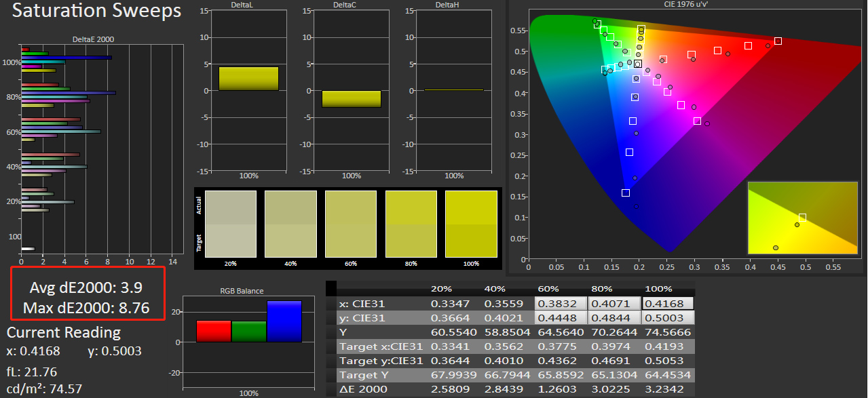Click the blue bar in RGB Balance
The width and height of the screenshot is (868, 398).
(284, 321)
